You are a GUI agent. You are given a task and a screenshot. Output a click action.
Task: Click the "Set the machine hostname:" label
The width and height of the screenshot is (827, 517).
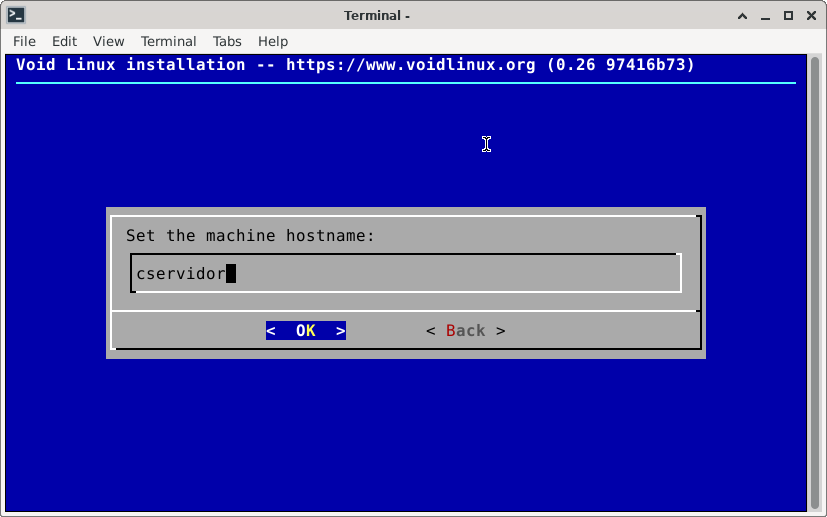[x=250, y=236]
